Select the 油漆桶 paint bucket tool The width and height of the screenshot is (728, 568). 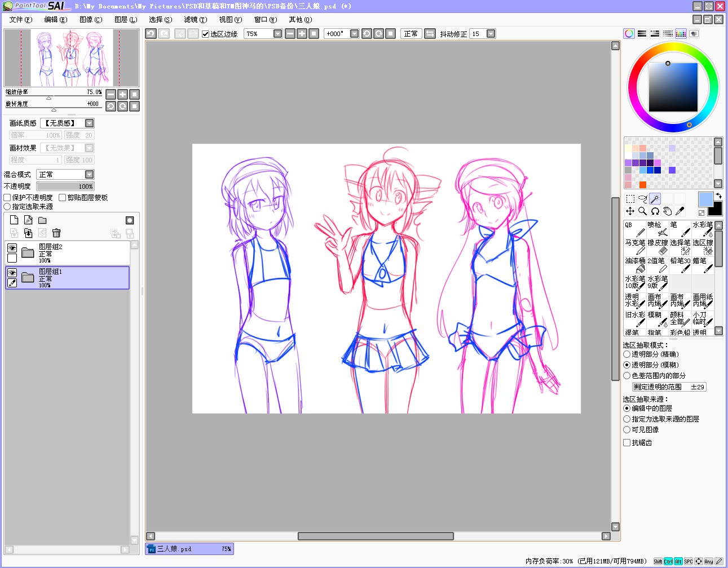pos(635,264)
